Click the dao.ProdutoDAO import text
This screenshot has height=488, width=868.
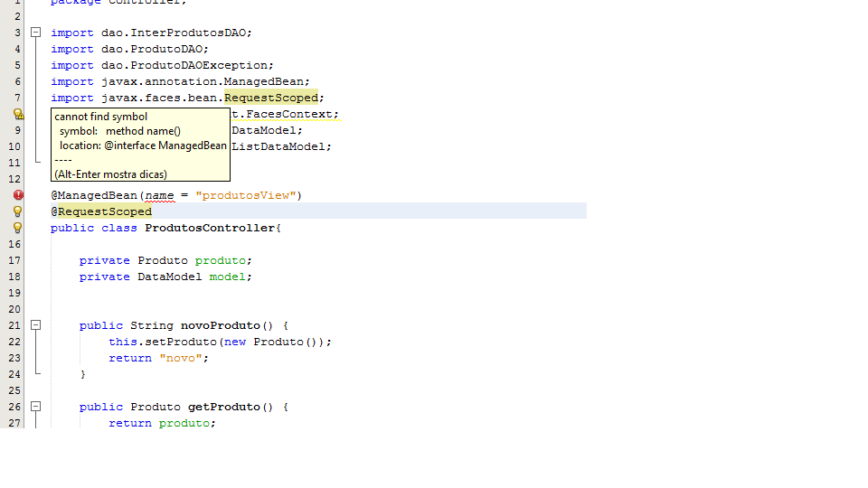pyautogui.click(x=152, y=49)
